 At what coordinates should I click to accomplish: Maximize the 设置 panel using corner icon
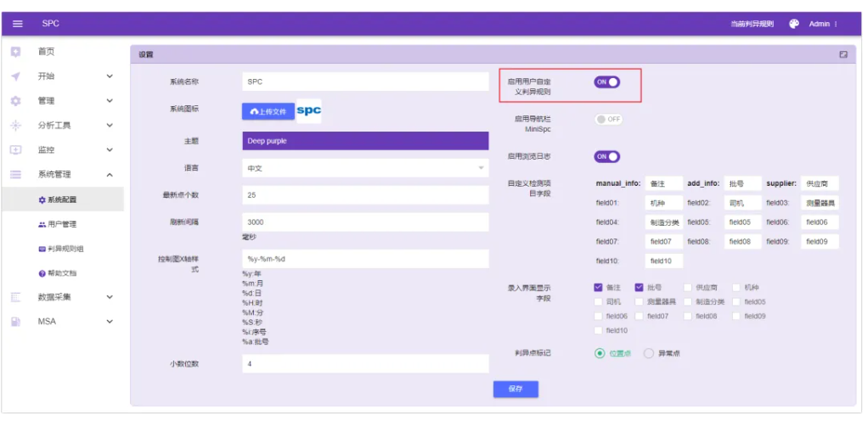coord(843,54)
